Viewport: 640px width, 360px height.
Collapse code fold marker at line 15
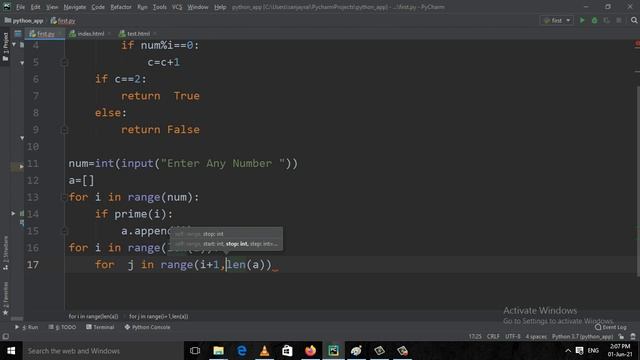coord(64,231)
